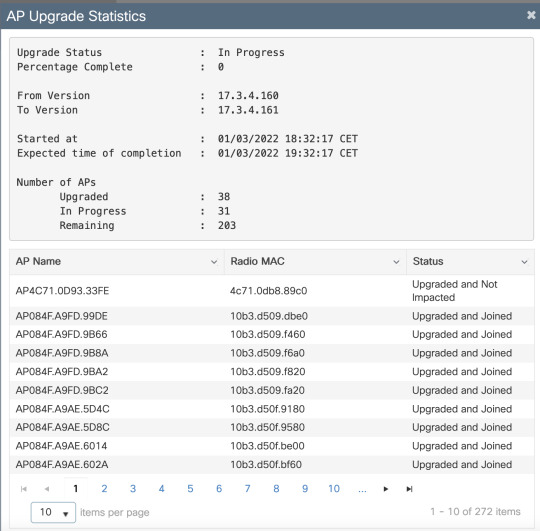Click To Version value 17.3.4.161
Image resolution: width=540 pixels, height=531 pixels.
(x=248, y=110)
